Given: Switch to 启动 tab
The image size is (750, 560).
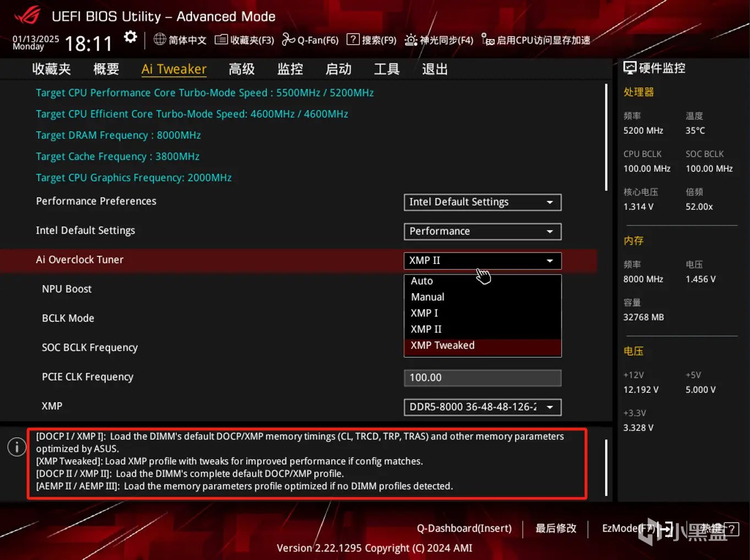Looking at the screenshot, I should pyautogui.click(x=338, y=69).
